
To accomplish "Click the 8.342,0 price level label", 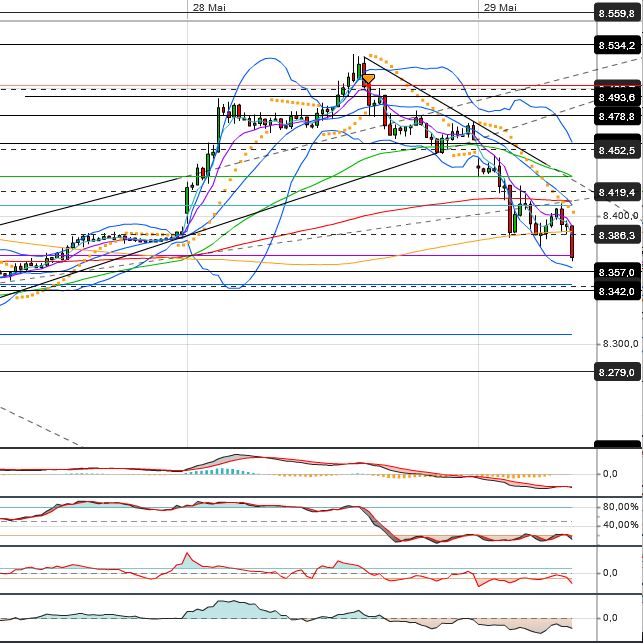I will coord(617,292).
